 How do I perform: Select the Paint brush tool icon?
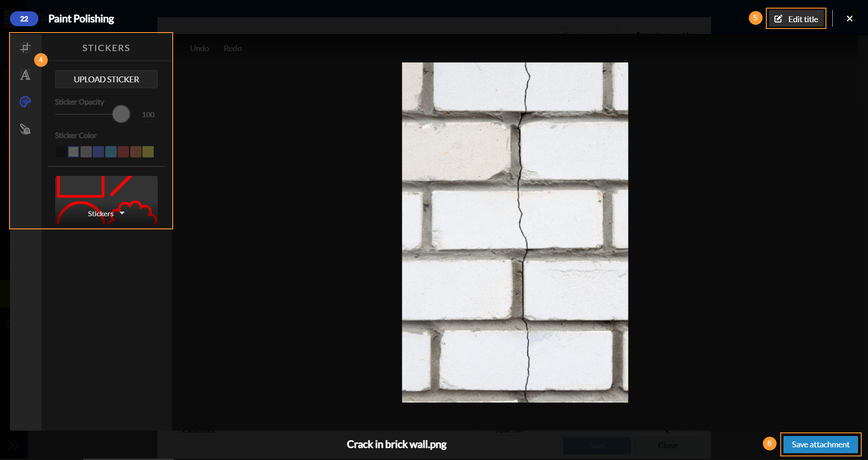tap(25, 129)
